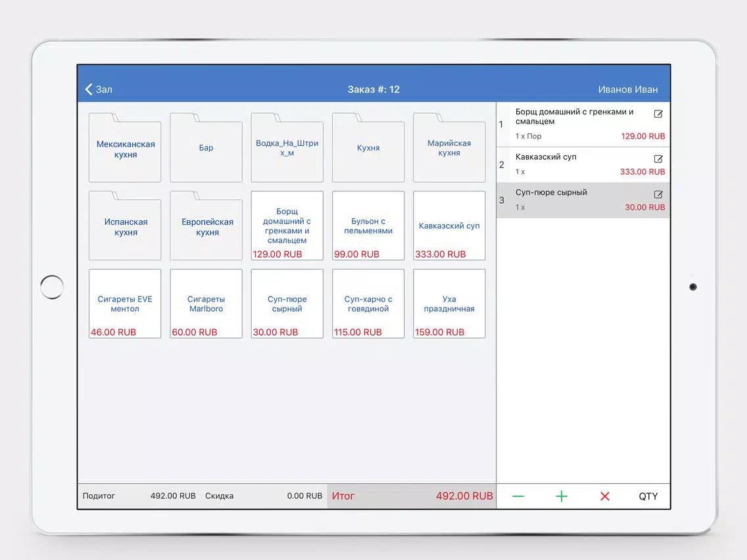Open the Мексиканская кухня folder
This screenshot has height=560, width=747.
[x=126, y=148]
